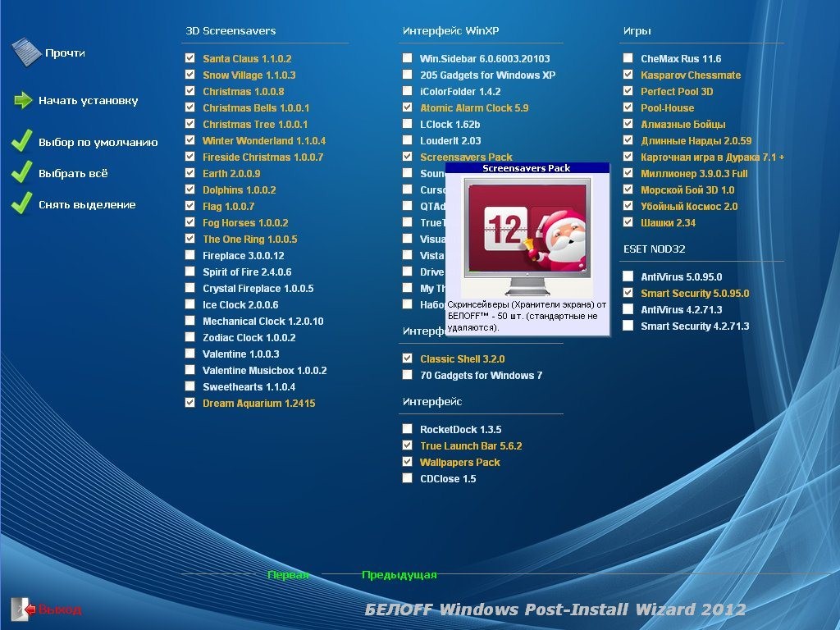Go to Предыдущая page link
This screenshot has width=840, height=630.
click(x=399, y=575)
